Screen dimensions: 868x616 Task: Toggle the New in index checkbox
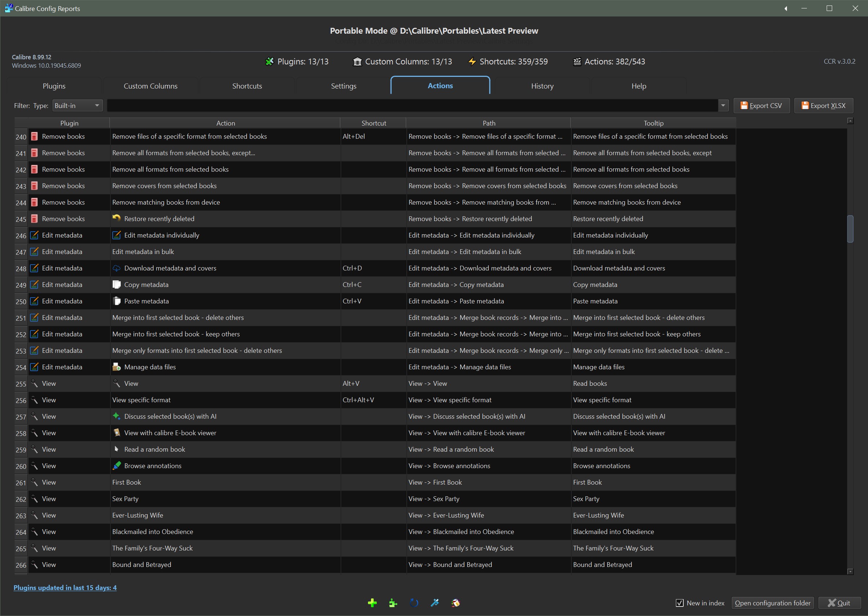(680, 603)
